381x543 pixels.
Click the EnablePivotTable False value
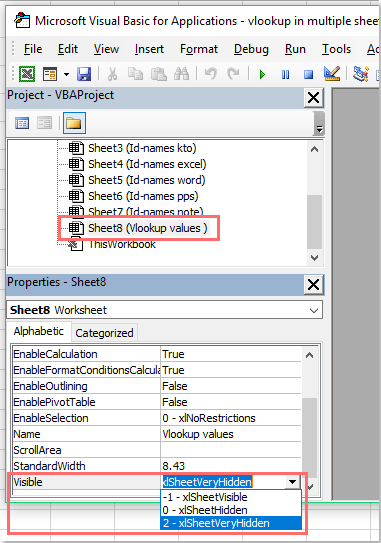(231, 402)
